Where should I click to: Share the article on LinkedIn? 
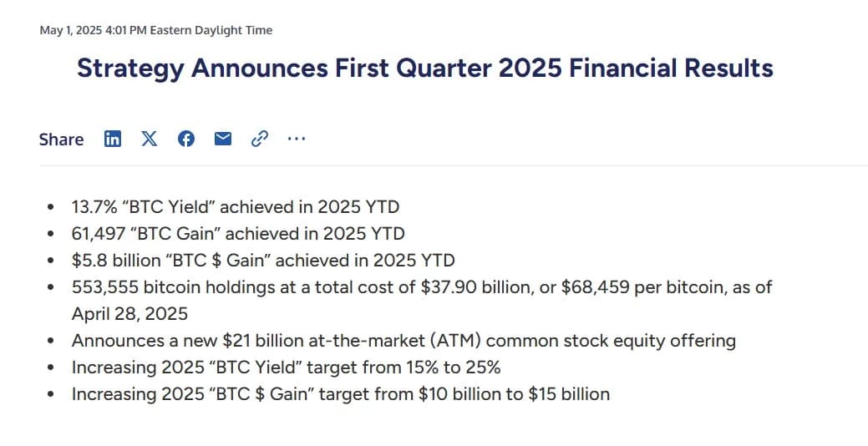coord(112,139)
